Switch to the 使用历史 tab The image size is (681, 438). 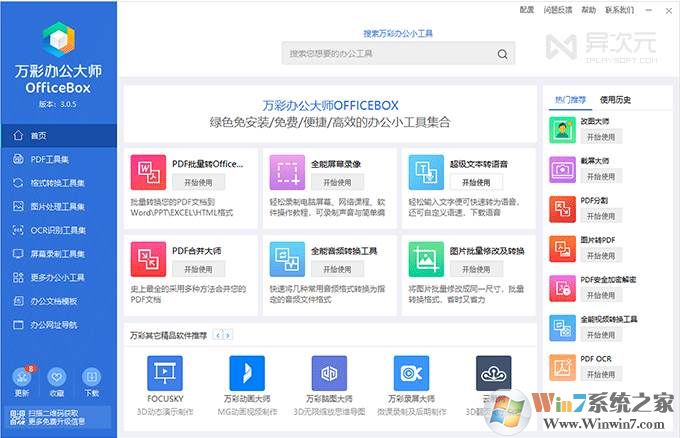[x=616, y=100]
